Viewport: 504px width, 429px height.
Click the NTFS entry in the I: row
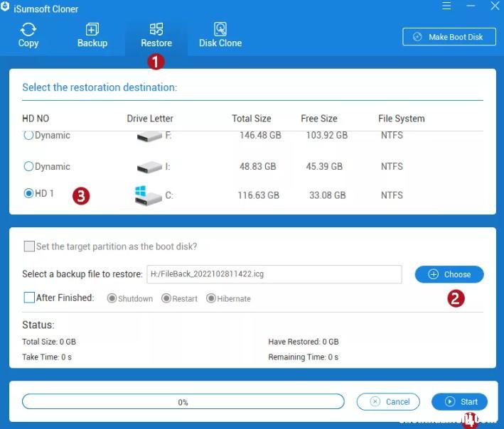(x=392, y=166)
